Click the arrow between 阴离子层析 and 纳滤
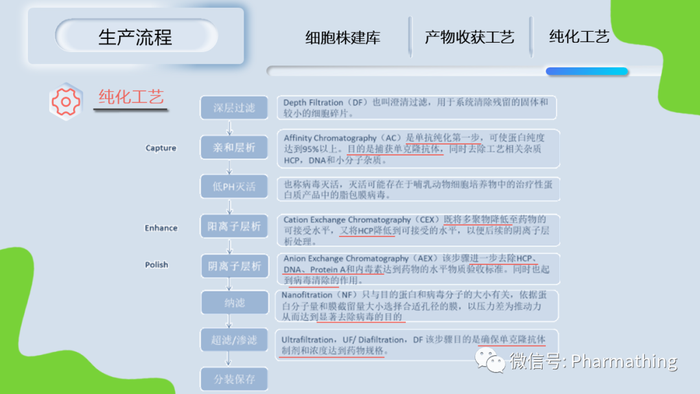700x394 pixels. (229, 285)
